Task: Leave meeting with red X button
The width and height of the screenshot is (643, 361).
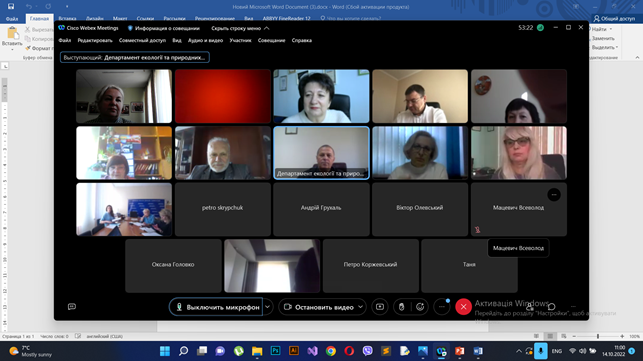Action: point(463,307)
